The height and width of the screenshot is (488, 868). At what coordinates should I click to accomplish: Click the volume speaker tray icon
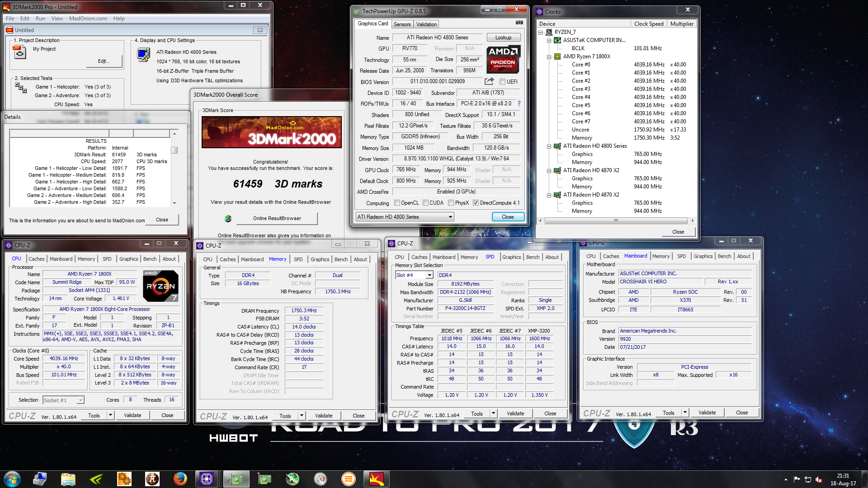click(x=819, y=479)
